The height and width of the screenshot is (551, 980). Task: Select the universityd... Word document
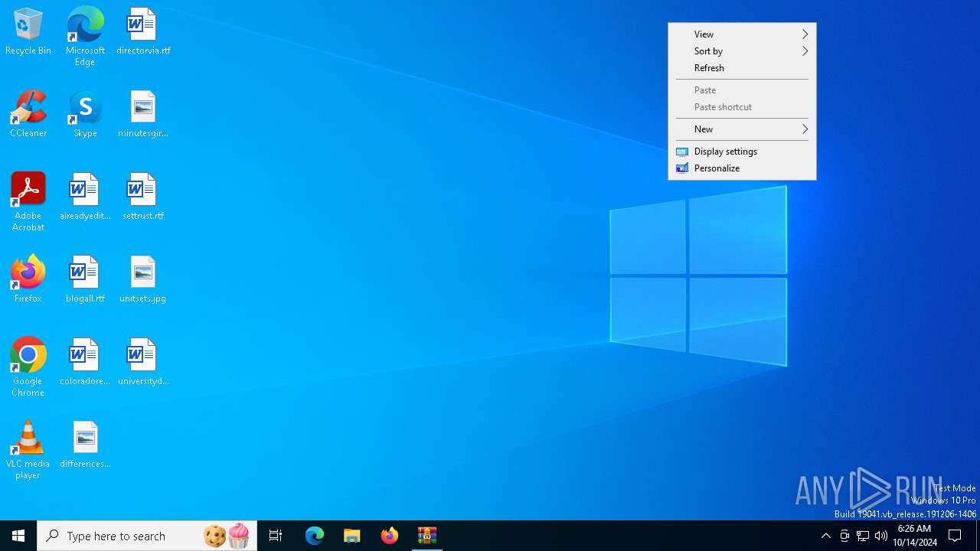[x=143, y=363]
